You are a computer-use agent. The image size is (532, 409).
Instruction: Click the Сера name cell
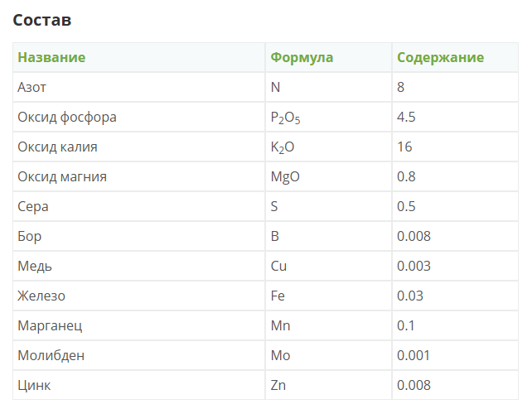pos(34,206)
